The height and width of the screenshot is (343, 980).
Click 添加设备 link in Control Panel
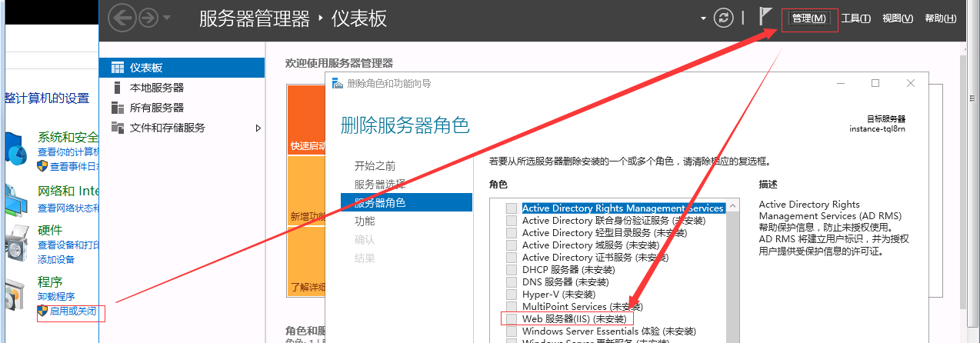click(x=56, y=259)
